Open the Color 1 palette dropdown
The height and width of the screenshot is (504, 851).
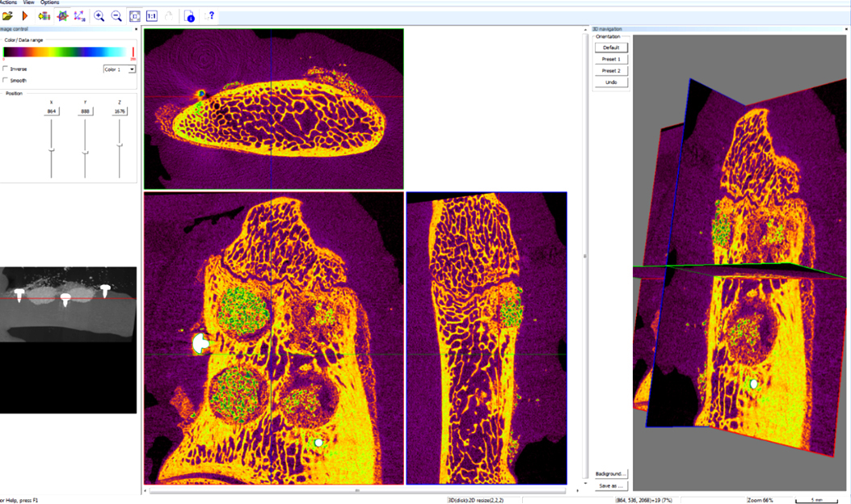[132, 69]
